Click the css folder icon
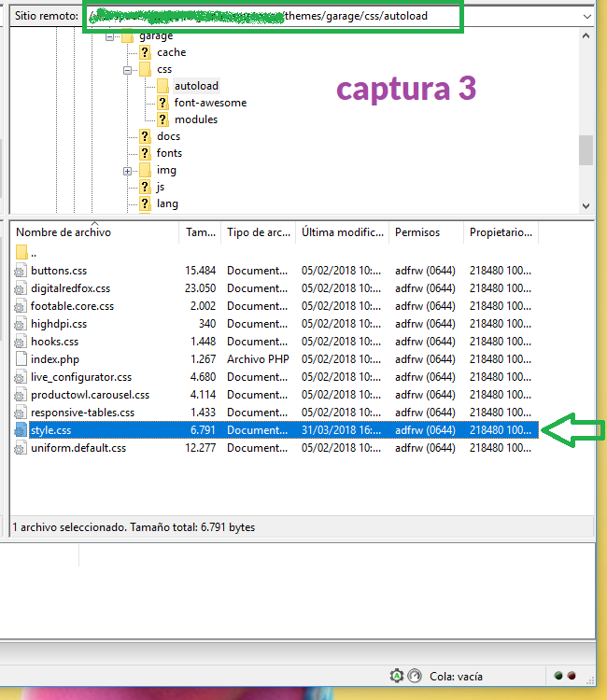607x700 pixels. [145, 69]
